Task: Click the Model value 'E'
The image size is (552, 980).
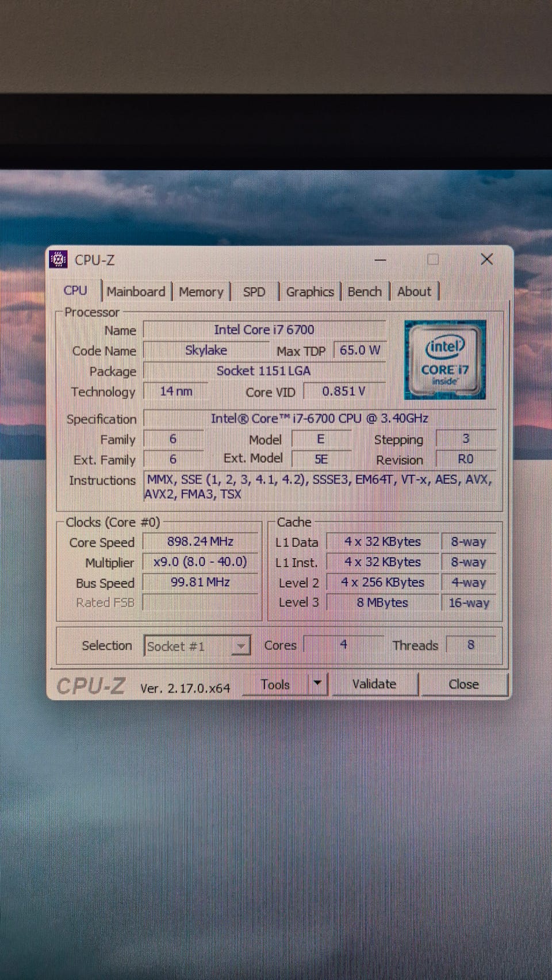Action: click(321, 439)
